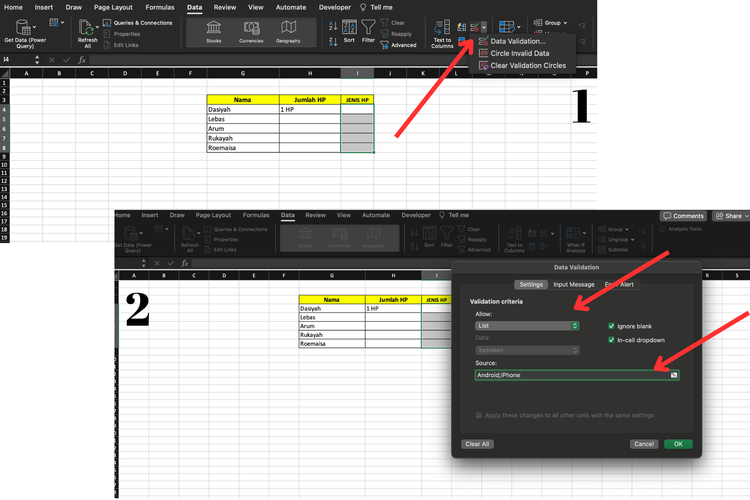The width and height of the screenshot is (750, 500).
Task: Click Clear filter in upper window
Action: point(393,22)
